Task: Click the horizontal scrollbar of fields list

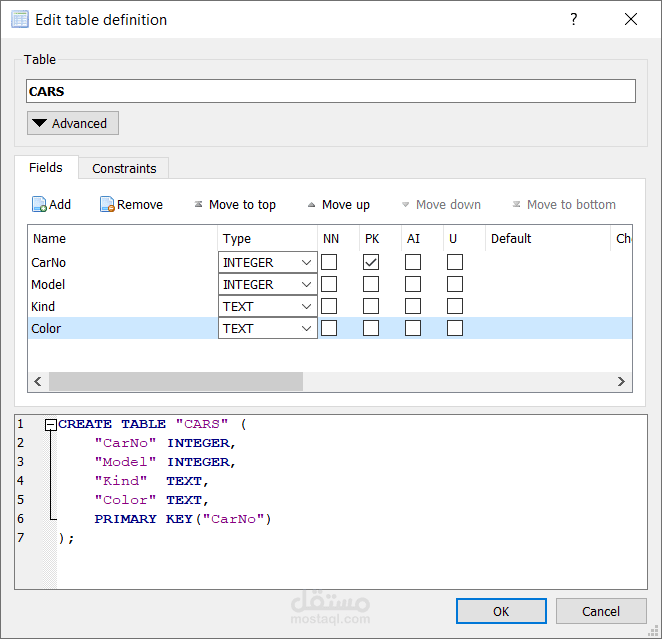Action: pos(175,381)
